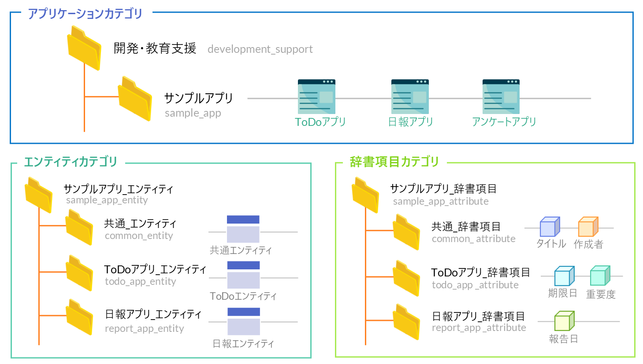
Task: Select the ToDoアプリ_辞書項目 folder
Action: click(406, 279)
